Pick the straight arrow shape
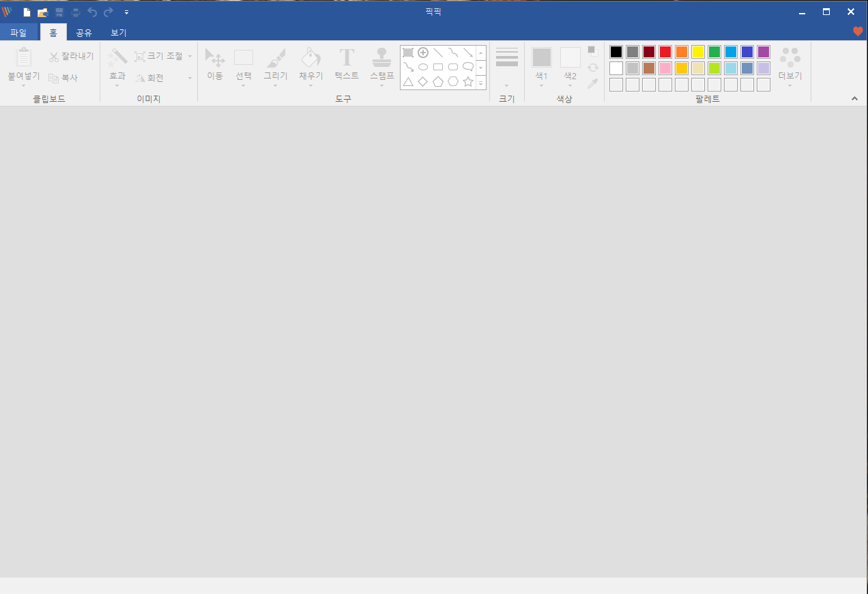This screenshot has height=594, width=868. click(x=468, y=53)
